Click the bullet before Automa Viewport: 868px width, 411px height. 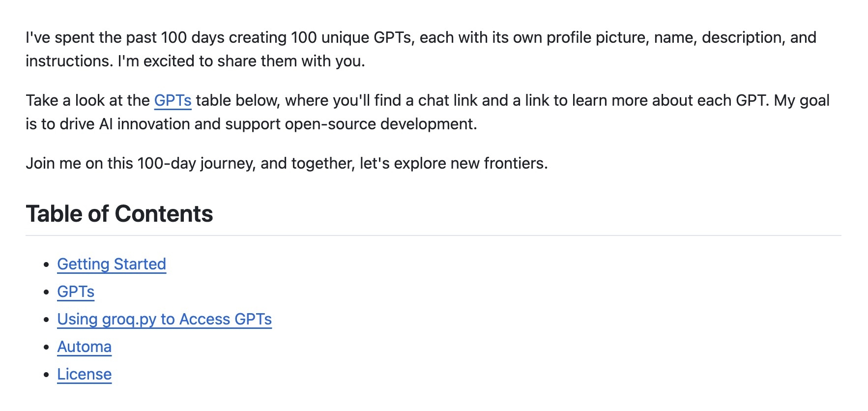[47, 347]
